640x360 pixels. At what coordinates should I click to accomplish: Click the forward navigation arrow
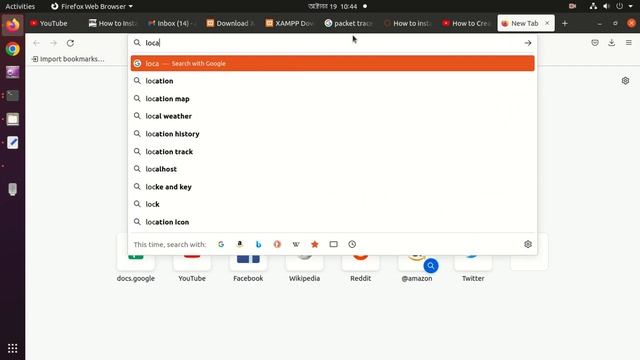[x=53, y=43]
